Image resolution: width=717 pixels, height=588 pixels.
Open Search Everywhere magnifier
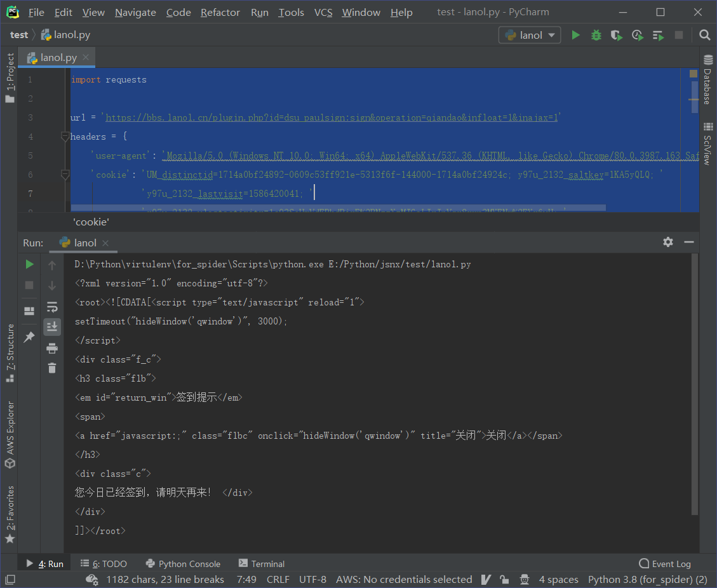click(705, 35)
